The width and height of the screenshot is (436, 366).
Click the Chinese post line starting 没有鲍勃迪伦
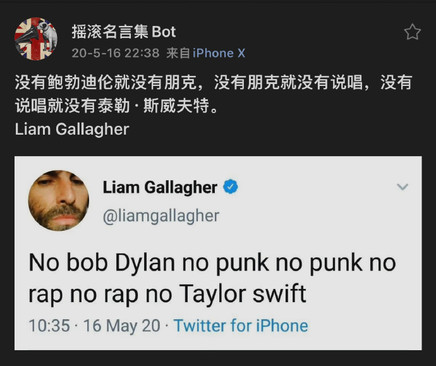pos(214,82)
